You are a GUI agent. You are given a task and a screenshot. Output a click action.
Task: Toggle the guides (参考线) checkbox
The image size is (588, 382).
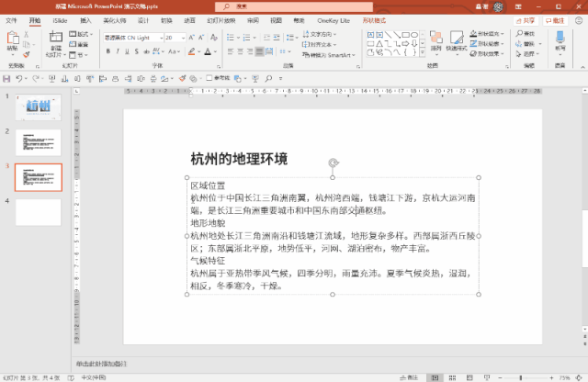click(209, 78)
